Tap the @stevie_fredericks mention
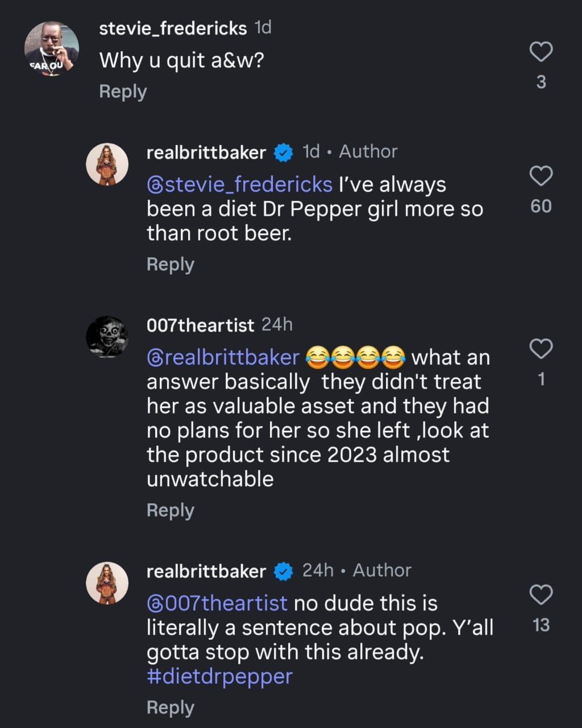This screenshot has width=582, height=728. [239, 184]
